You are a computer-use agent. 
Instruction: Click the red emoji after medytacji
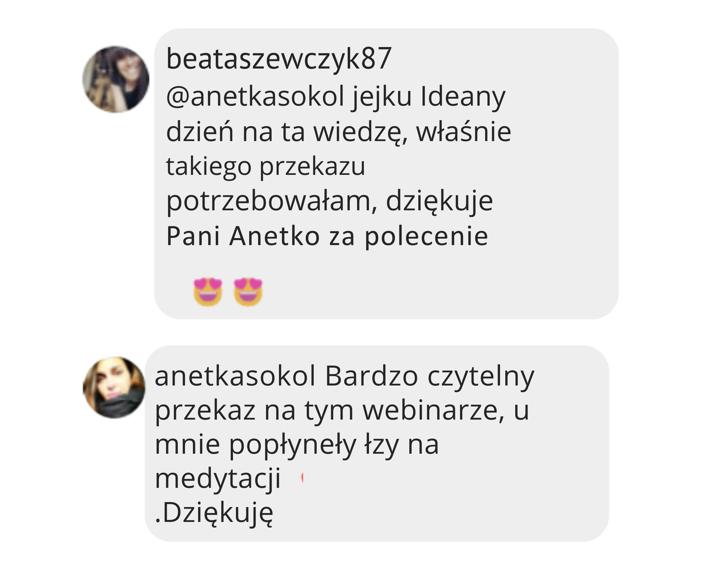(x=302, y=478)
